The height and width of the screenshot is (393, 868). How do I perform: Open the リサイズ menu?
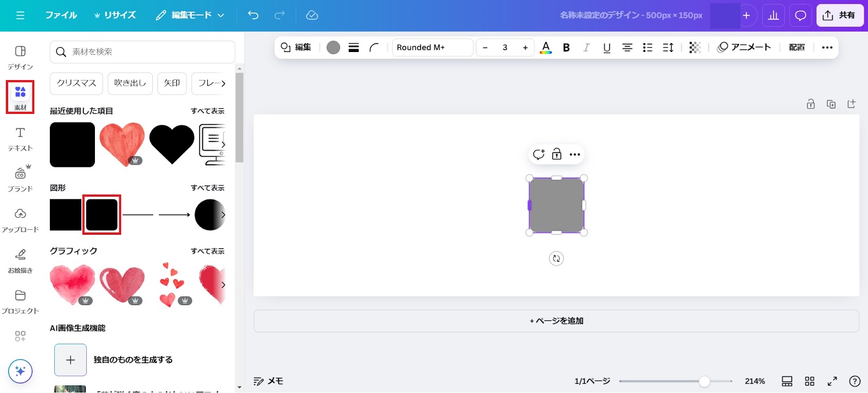point(115,15)
